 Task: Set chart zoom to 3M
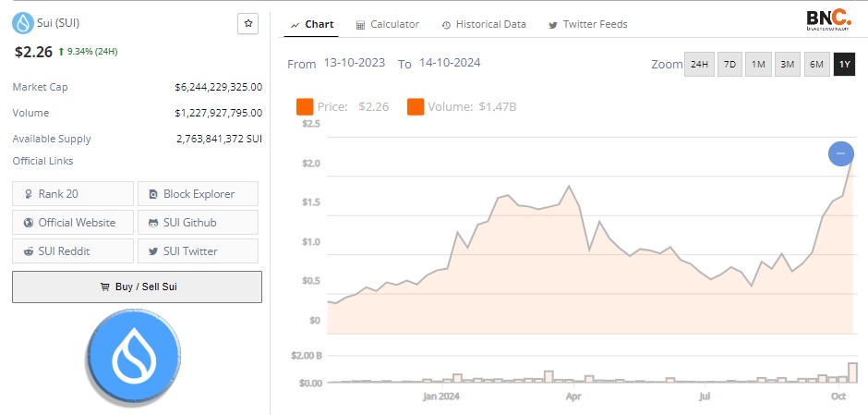(787, 65)
